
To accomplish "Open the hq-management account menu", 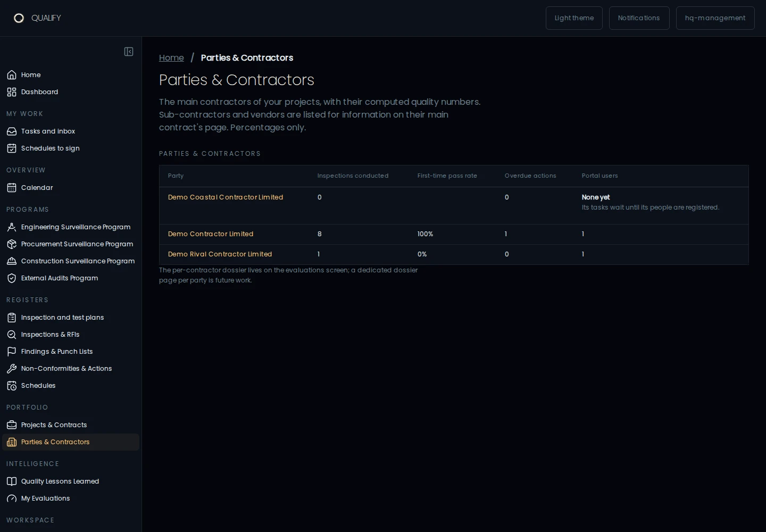I will (715, 18).
